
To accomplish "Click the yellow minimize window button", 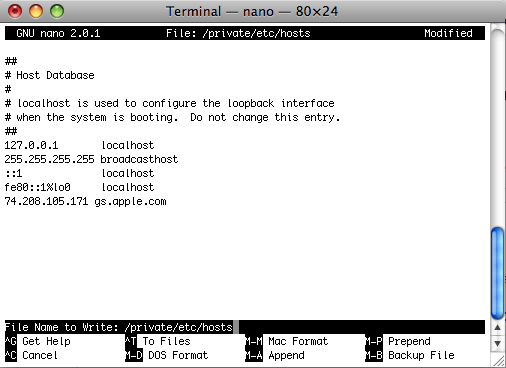I will click(36, 11).
